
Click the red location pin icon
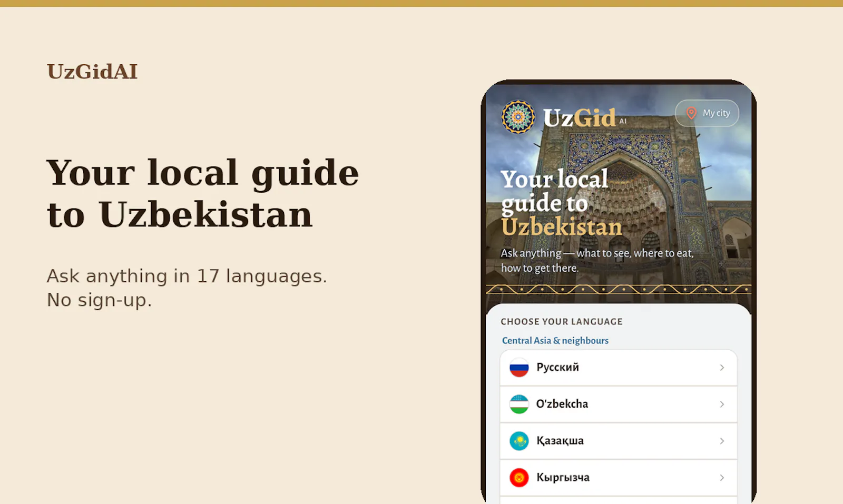pos(691,113)
